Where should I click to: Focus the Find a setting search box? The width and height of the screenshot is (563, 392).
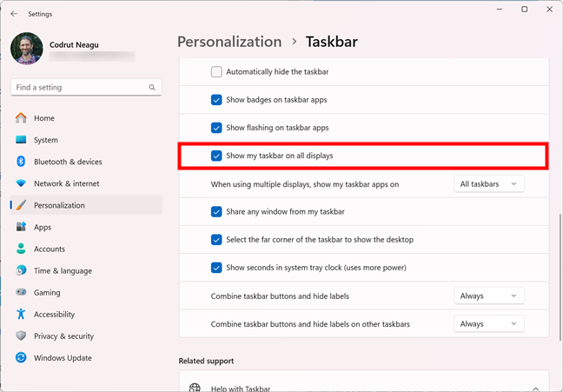(86, 87)
